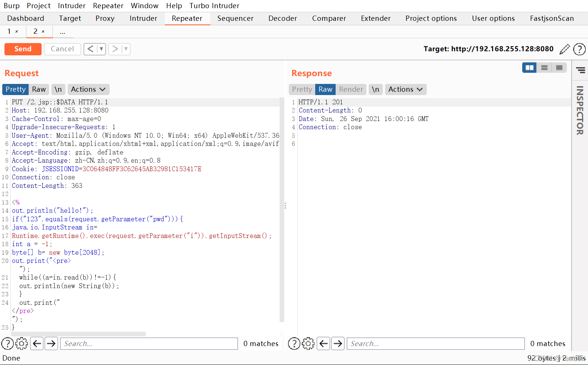Expand the response Actions dropdown
Viewport: 588px width, 365px height.
(406, 89)
